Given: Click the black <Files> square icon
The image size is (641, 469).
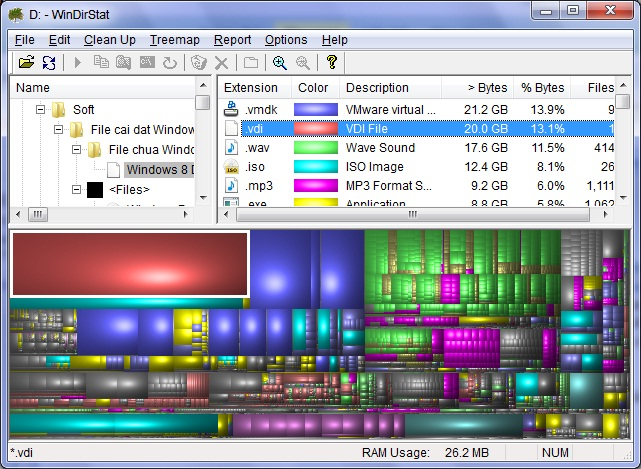Looking at the screenshot, I should [x=95, y=190].
